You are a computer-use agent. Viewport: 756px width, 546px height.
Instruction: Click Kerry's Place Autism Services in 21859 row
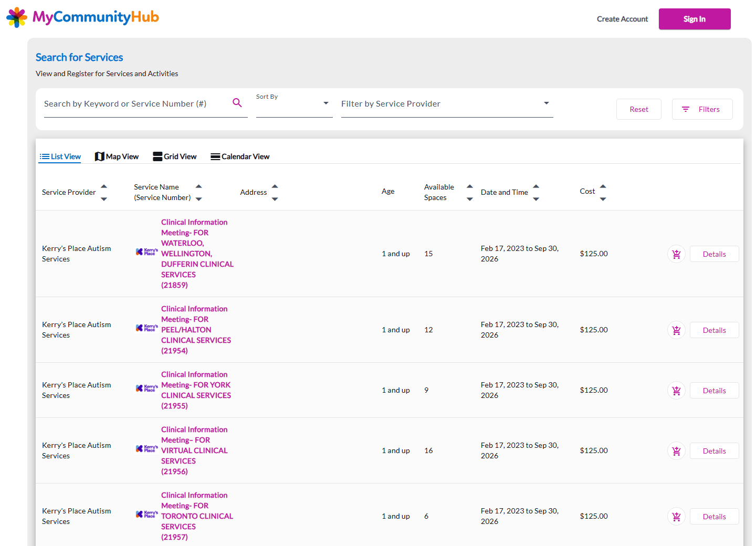click(x=77, y=254)
